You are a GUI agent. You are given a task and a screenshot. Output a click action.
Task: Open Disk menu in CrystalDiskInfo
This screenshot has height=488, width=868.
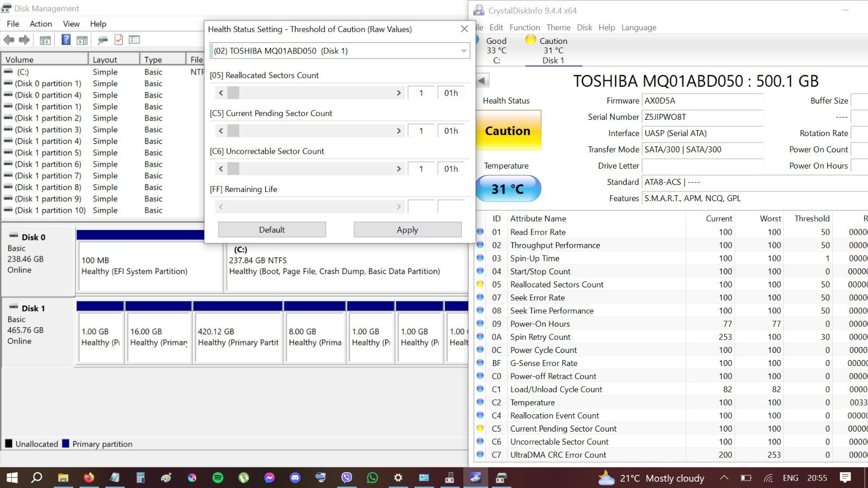[584, 28]
